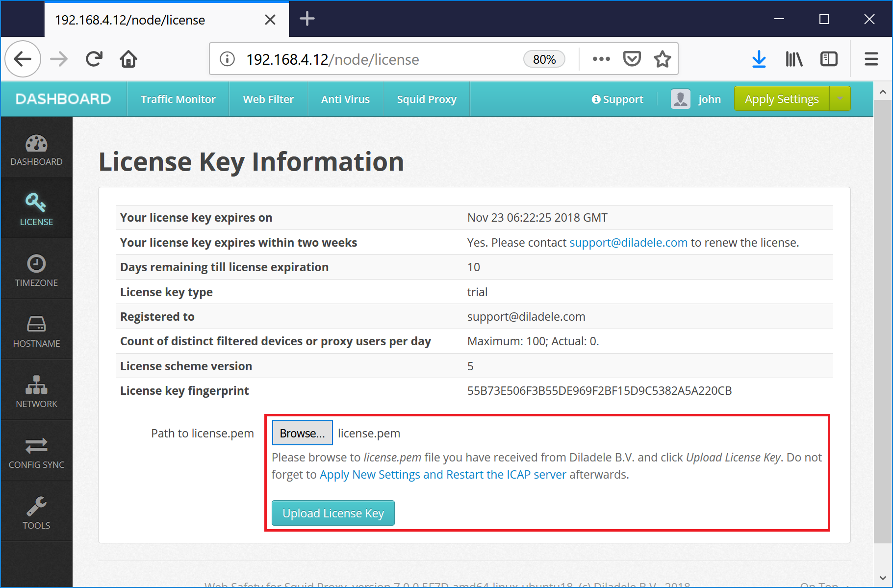Viewport: 893px width, 588px height.
Task: Click the License Key Information heading
Action: (x=251, y=162)
